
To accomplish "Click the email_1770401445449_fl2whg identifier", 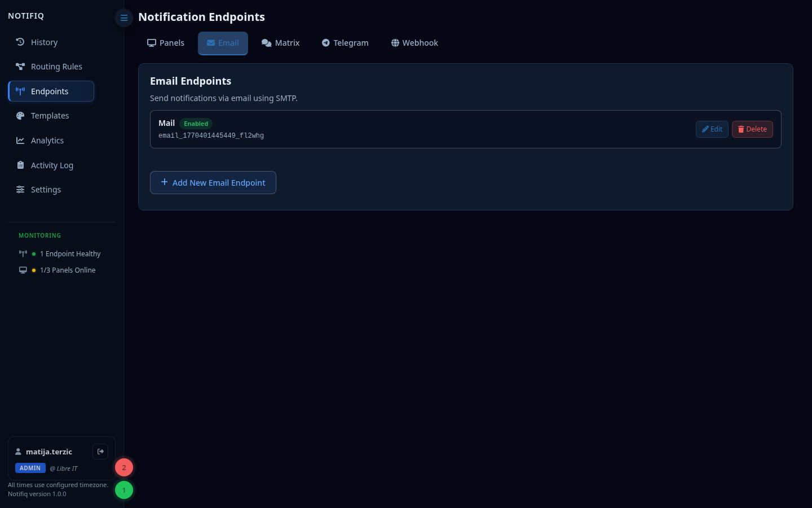I will click(x=211, y=135).
